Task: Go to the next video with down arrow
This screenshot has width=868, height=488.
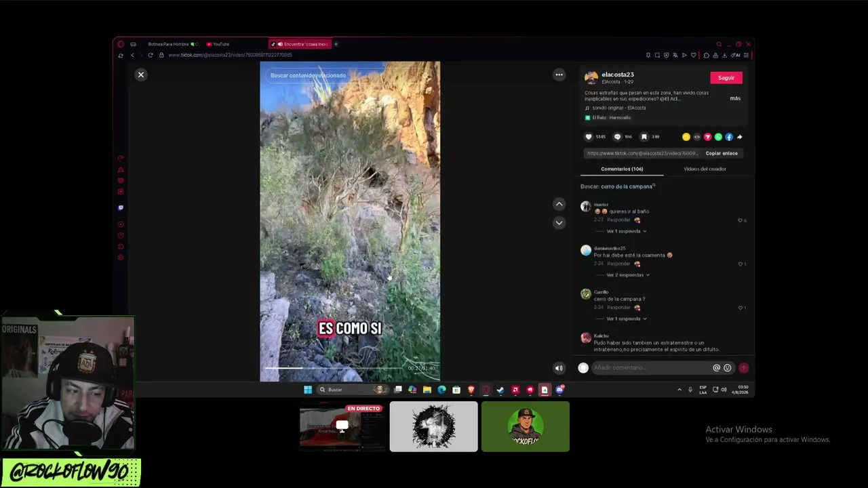Action: [559, 222]
